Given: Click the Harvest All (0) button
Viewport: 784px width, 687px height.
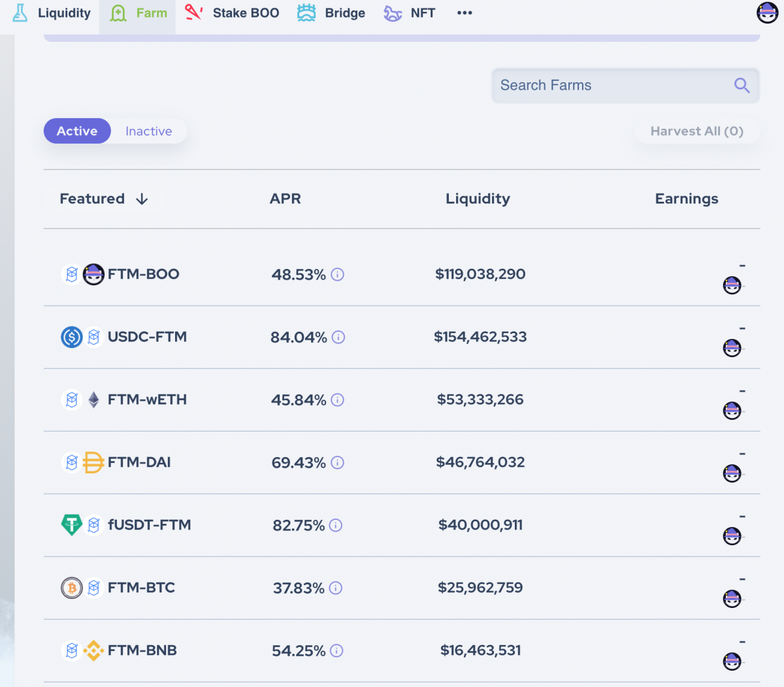Looking at the screenshot, I should click(697, 131).
